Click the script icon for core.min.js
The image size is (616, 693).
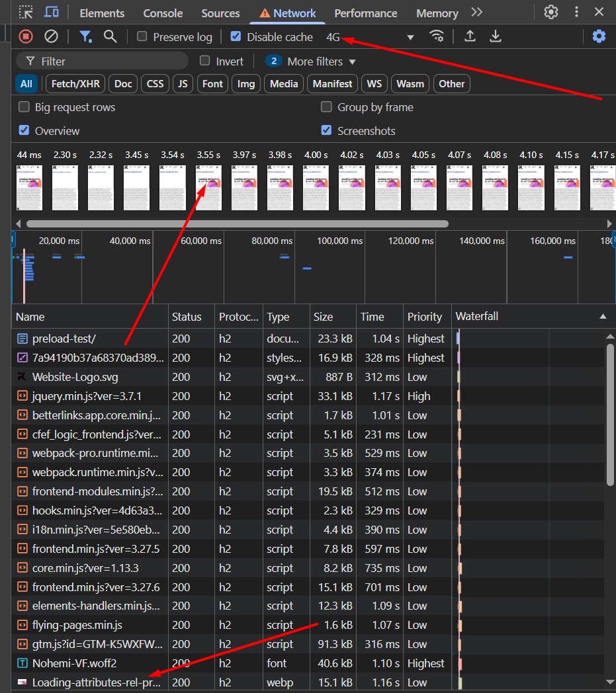pyautogui.click(x=22, y=568)
